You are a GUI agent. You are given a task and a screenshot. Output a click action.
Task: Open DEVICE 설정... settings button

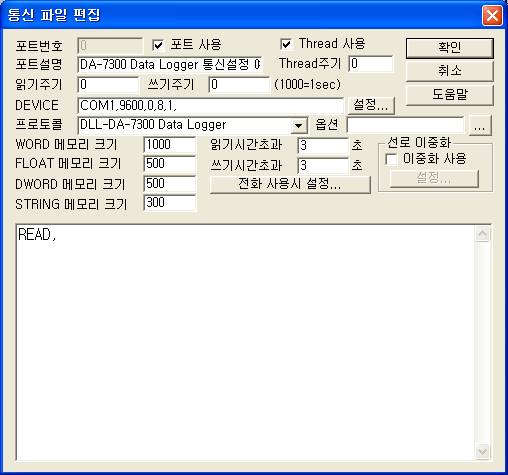[x=371, y=105]
